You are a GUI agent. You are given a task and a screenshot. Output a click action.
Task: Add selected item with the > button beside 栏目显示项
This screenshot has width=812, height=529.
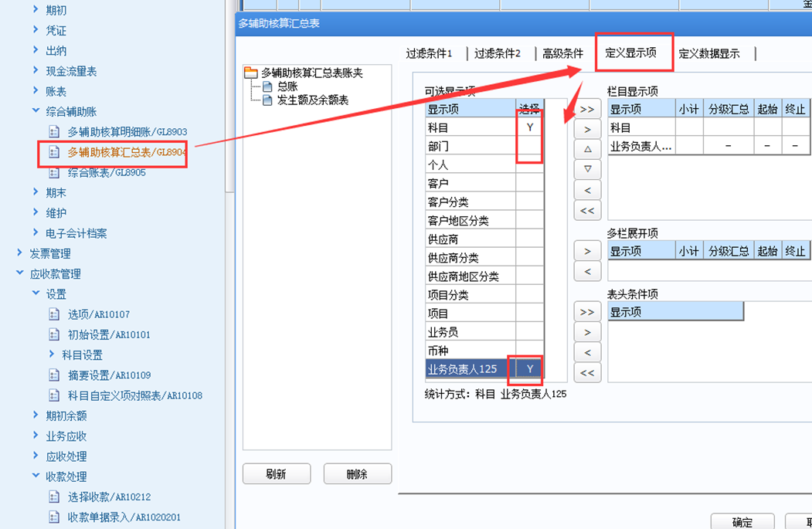coord(587,130)
